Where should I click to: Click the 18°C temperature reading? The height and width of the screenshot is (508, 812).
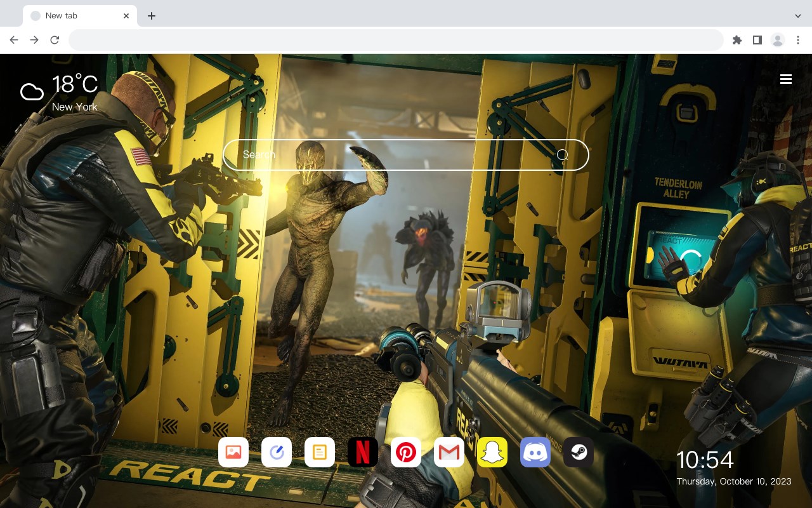(x=75, y=84)
